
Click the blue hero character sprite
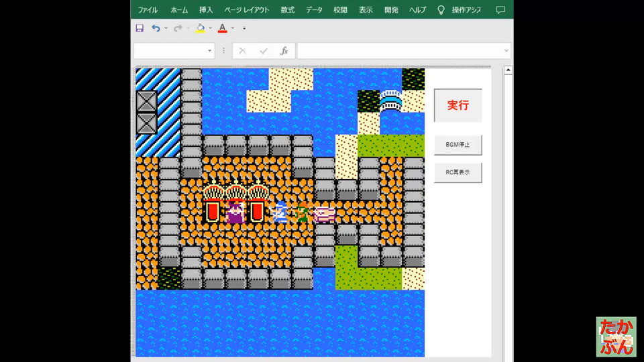click(280, 212)
